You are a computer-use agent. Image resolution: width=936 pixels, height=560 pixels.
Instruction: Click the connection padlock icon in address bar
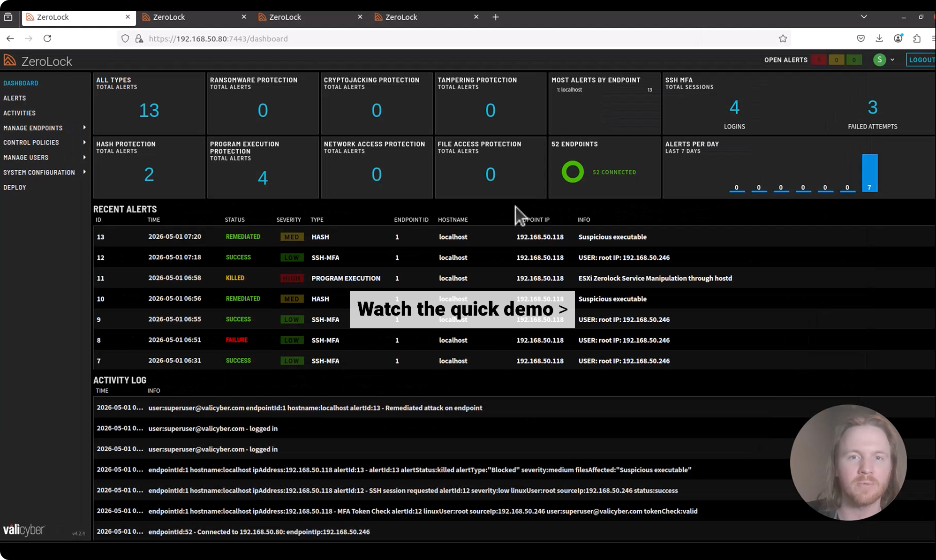click(x=139, y=38)
